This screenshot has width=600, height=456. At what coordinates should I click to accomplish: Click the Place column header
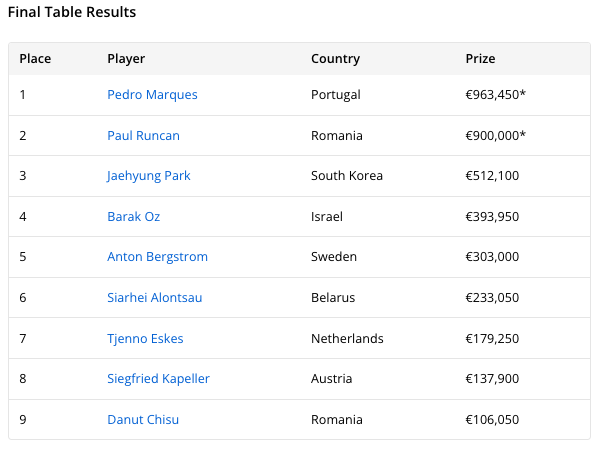click(35, 59)
